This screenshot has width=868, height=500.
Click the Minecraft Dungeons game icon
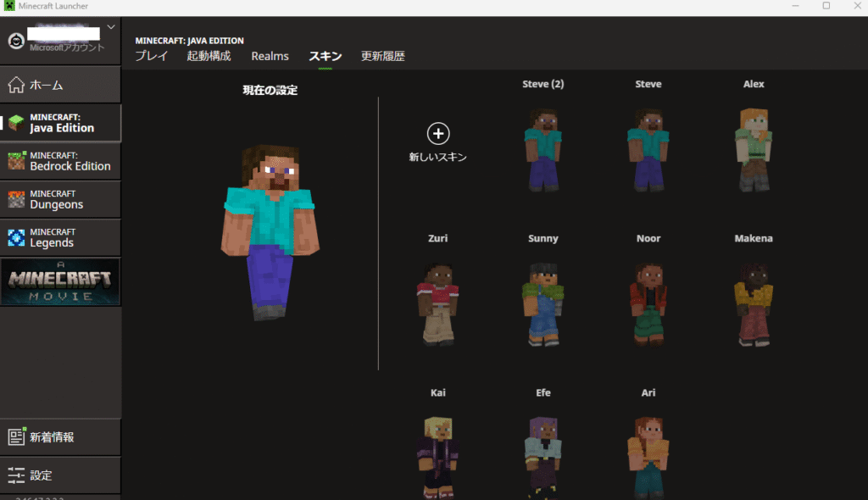[16, 199]
